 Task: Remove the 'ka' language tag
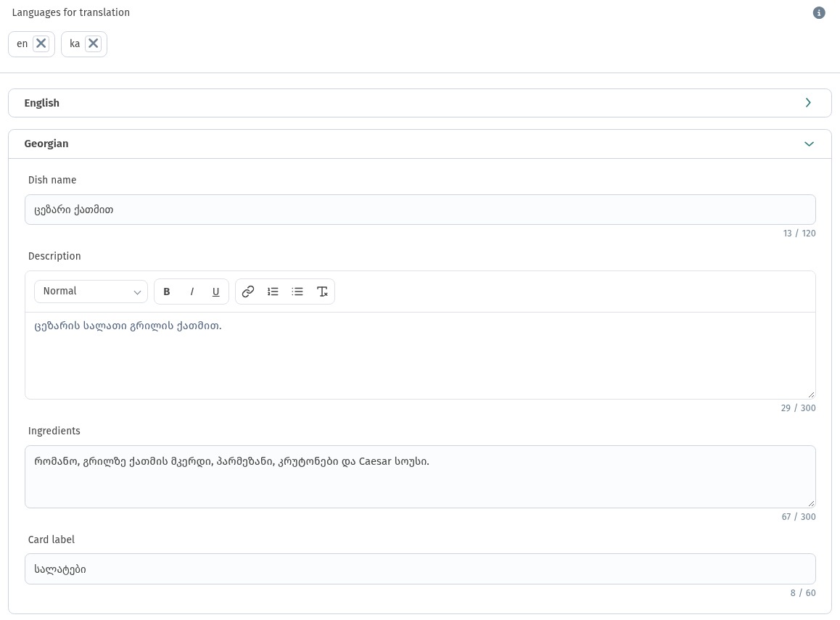94,44
